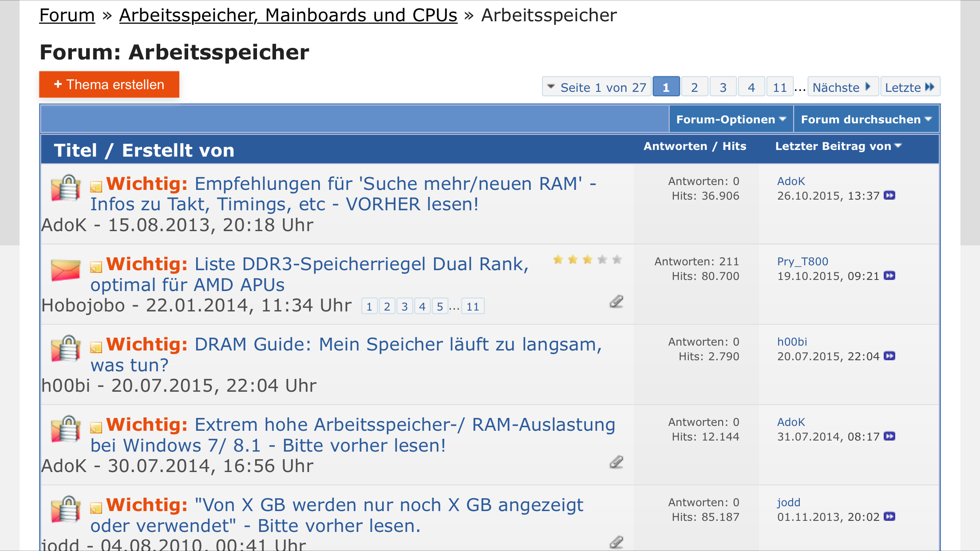Go to forum page 3
Image resolution: width=980 pixels, height=551 pixels.
pos(723,87)
